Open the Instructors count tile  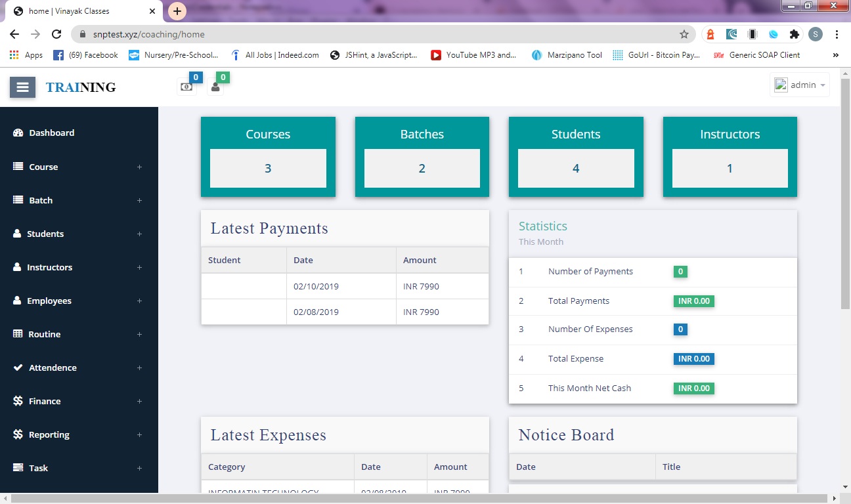730,157
